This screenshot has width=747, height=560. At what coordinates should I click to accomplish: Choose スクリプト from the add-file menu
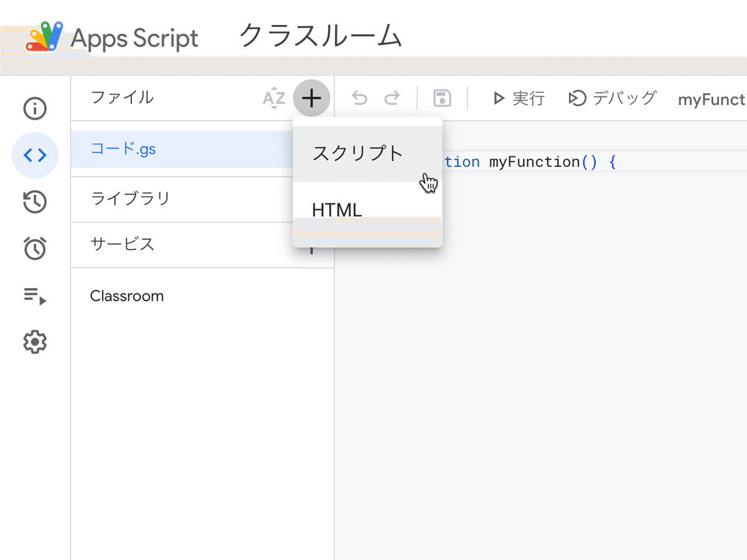(x=367, y=154)
